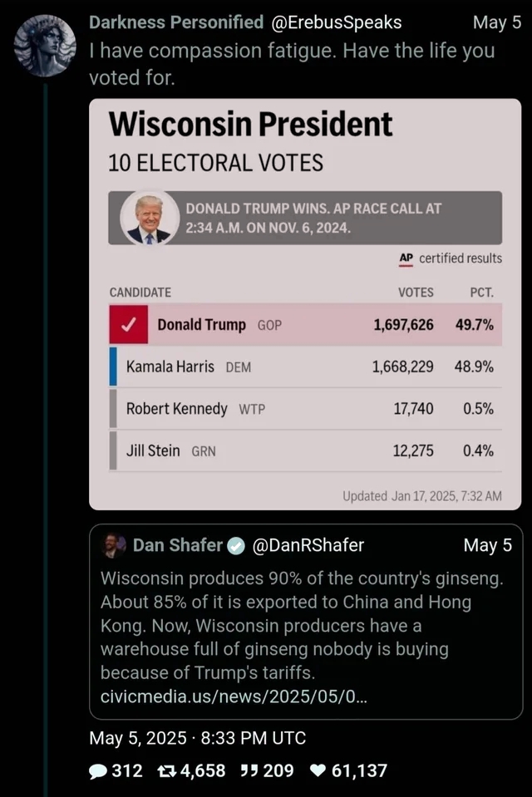
Task: Click the Kamala Harris results row
Action: [305, 367]
